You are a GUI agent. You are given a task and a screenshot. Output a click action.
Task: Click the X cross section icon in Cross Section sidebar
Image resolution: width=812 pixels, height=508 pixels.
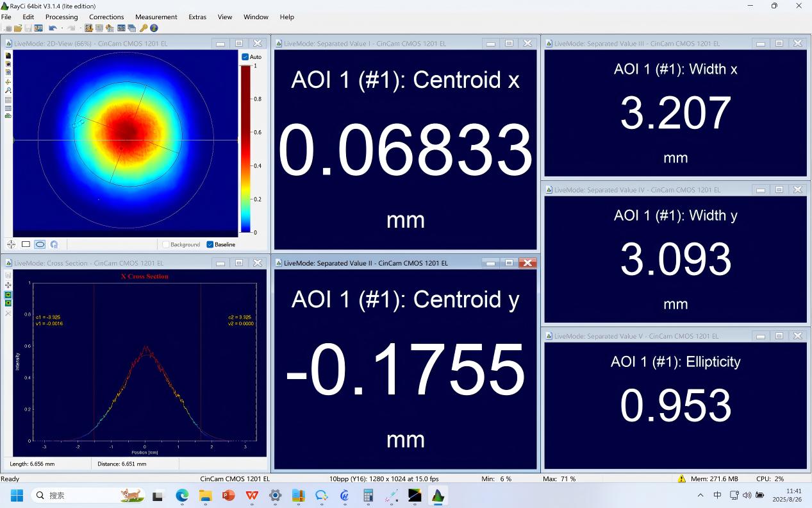point(8,295)
